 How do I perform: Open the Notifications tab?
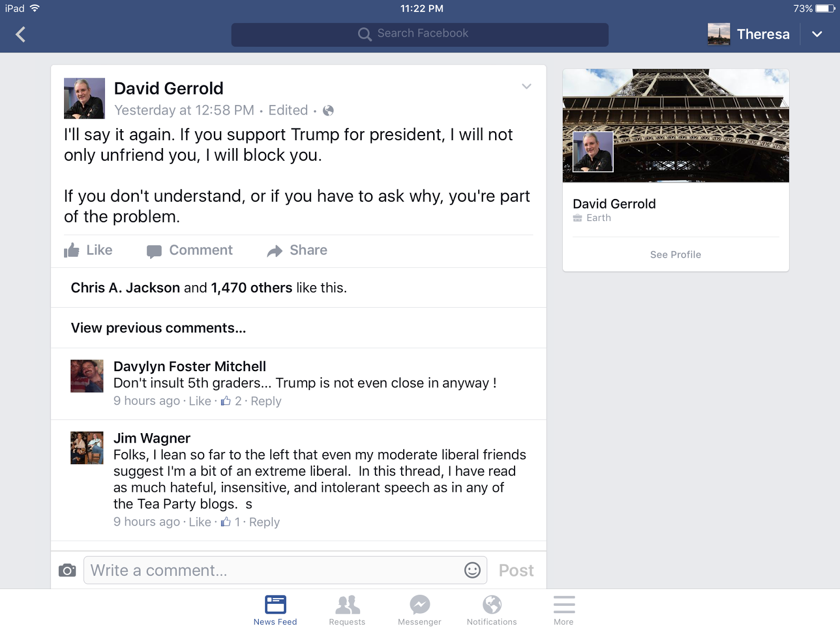pos(492,611)
